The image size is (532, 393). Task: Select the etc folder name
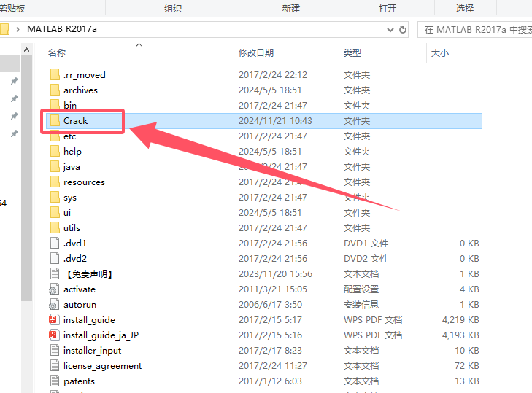pos(69,136)
